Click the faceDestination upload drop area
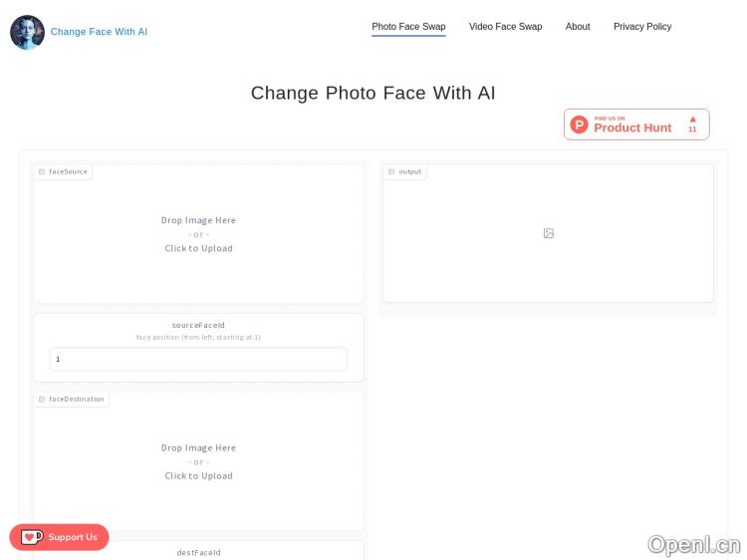The image size is (747, 560). tap(198, 461)
